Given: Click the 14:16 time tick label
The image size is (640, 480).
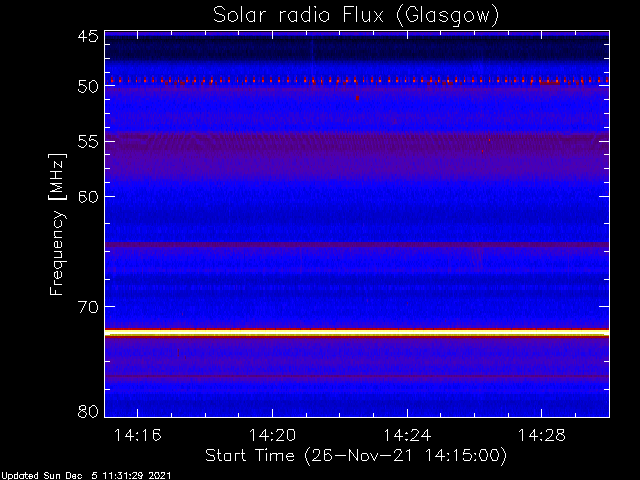Looking at the screenshot, I should pyautogui.click(x=137, y=435).
